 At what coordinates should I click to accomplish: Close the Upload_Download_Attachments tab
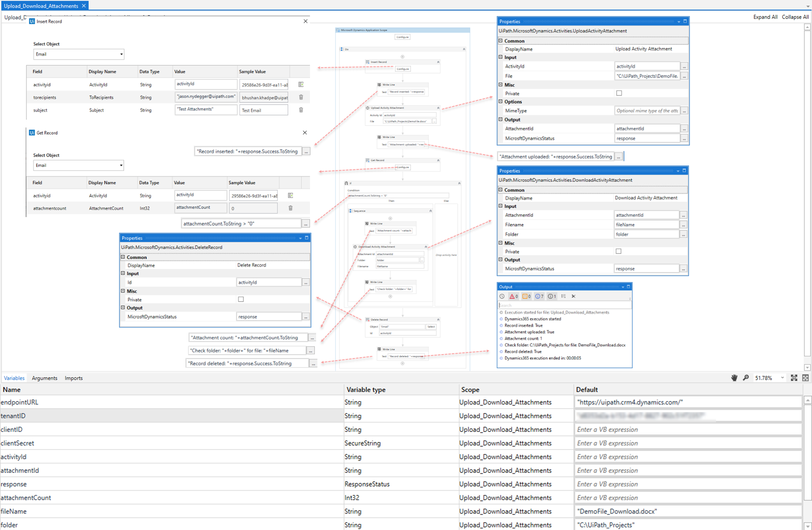(84, 6)
